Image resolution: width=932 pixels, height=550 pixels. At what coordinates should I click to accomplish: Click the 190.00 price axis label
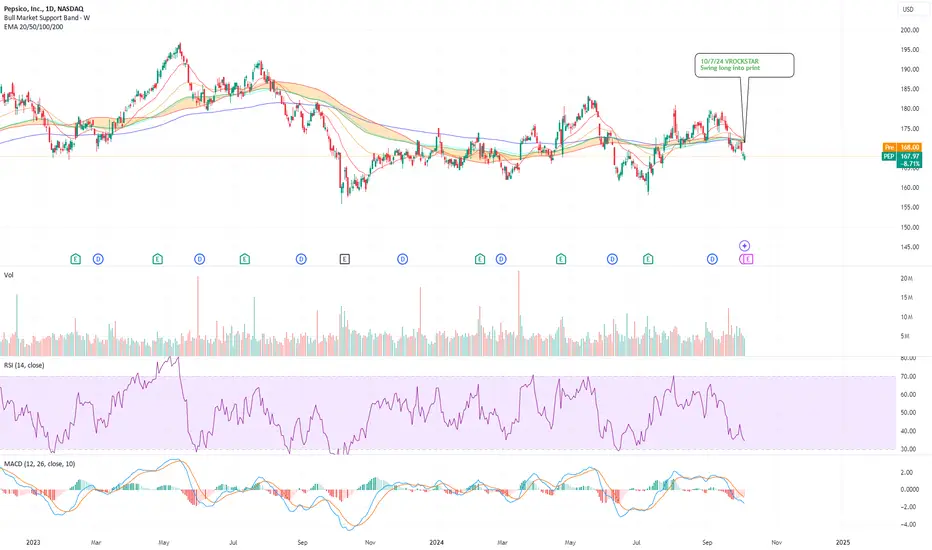(x=909, y=70)
